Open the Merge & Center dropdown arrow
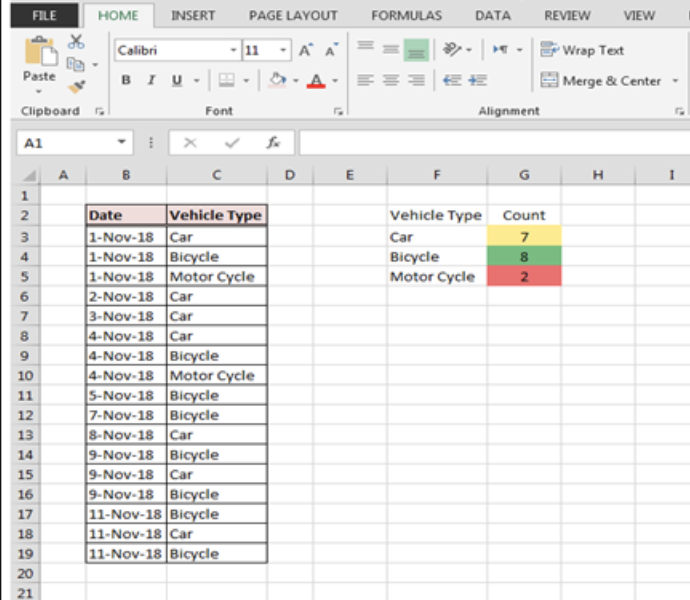 675,81
